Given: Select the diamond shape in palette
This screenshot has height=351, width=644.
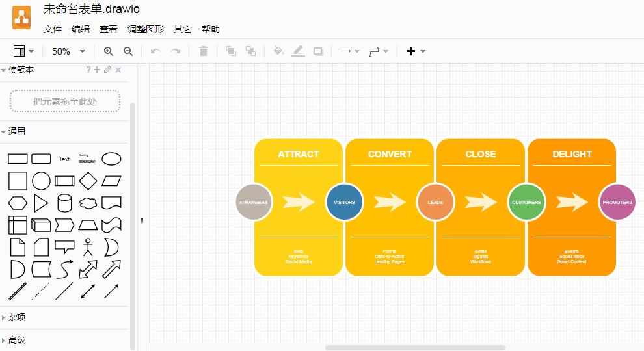Looking at the screenshot, I should pyautogui.click(x=88, y=181).
